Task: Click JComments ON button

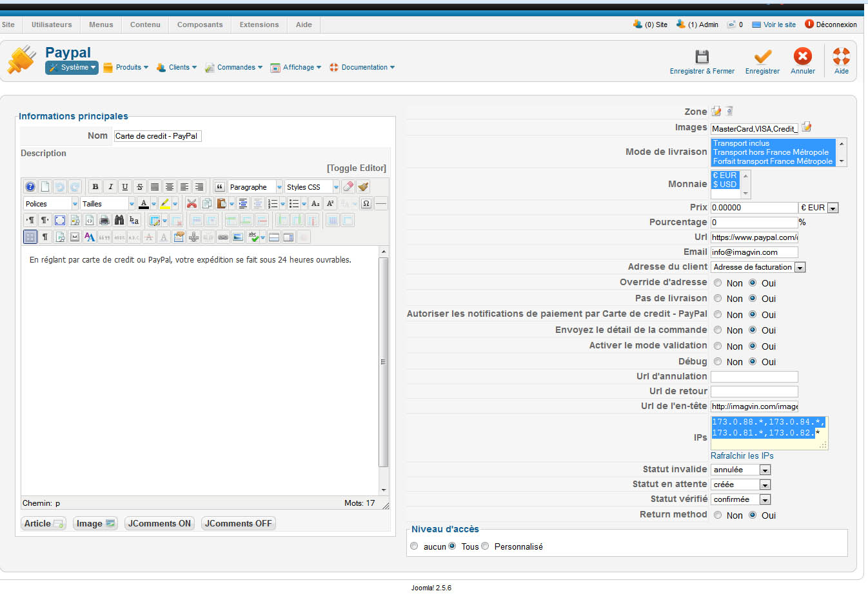Action: coord(159,523)
